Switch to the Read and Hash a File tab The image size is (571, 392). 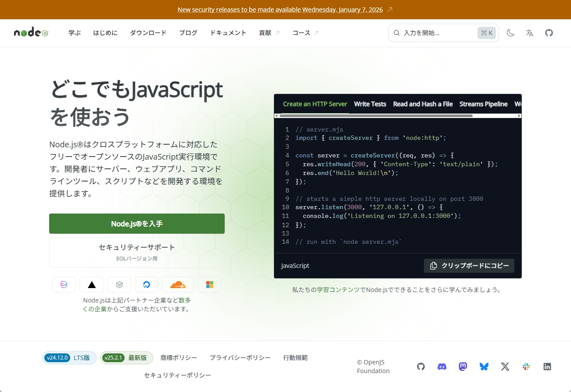click(x=423, y=104)
